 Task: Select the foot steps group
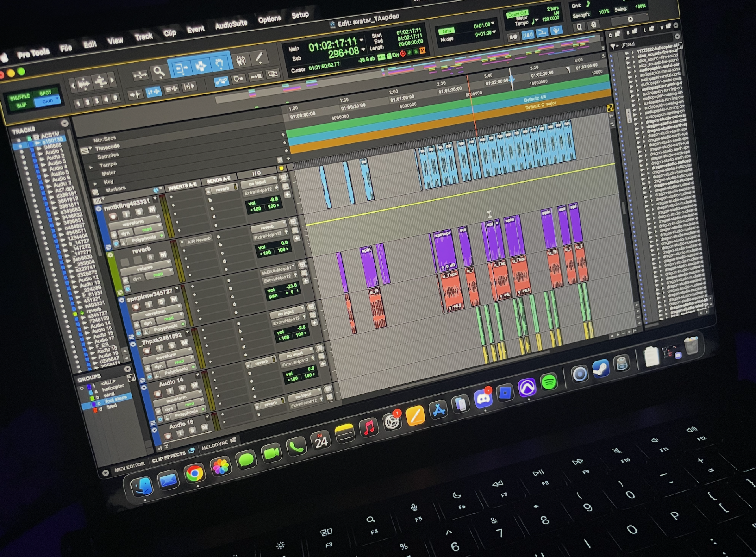(x=106, y=402)
